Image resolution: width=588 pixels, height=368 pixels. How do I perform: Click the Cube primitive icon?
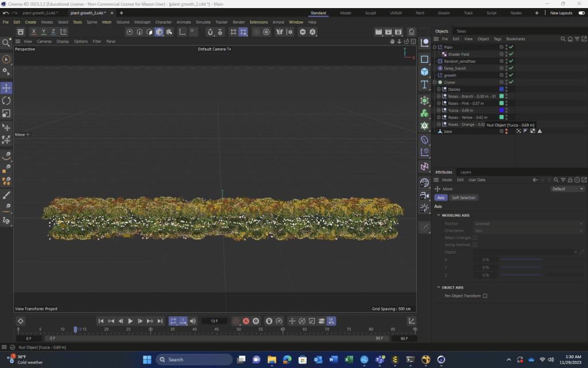tap(424, 72)
